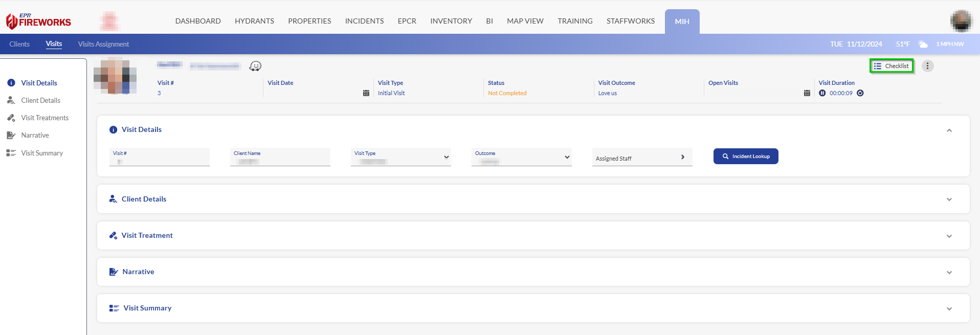
Task: Pause the visit duration timer
Action: click(x=822, y=93)
